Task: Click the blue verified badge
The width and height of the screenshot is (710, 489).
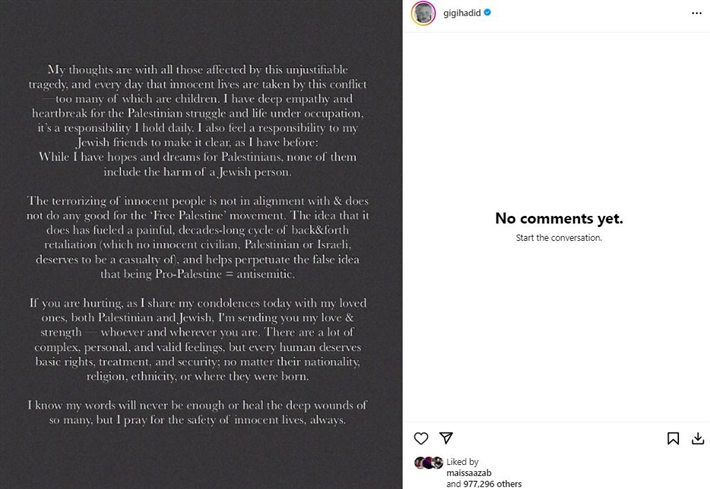Action: (x=489, y=14)
